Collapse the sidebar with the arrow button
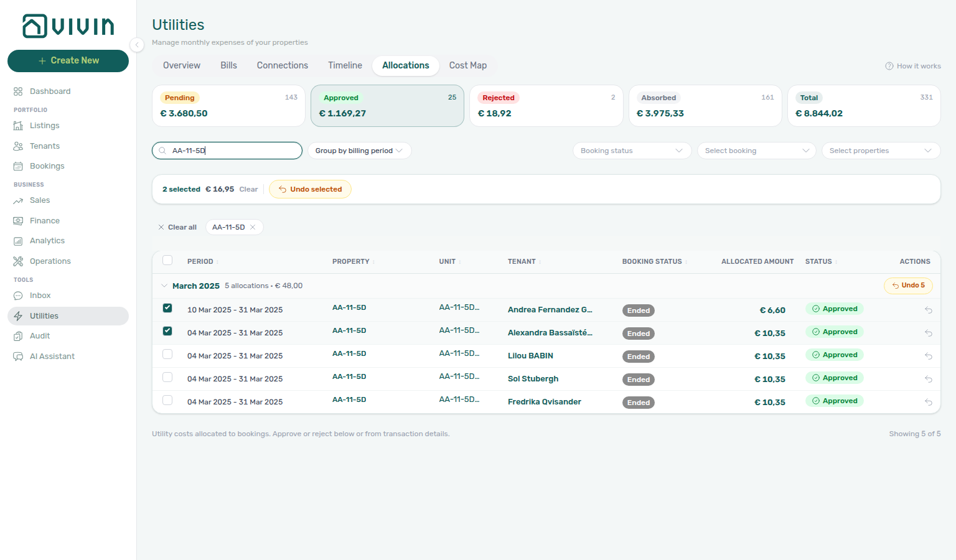Screen dimensions: 956x560 click(137, 44)
